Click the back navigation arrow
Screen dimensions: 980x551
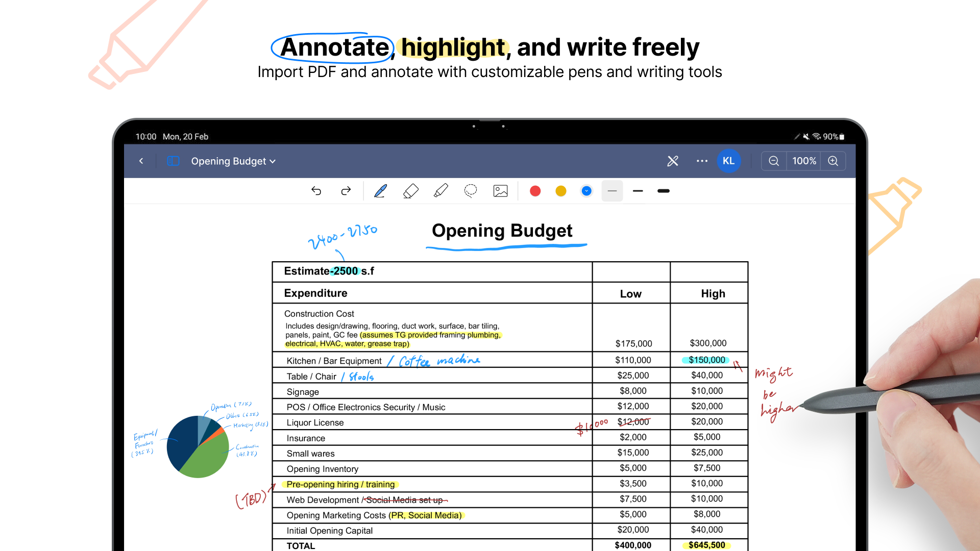[x=141, y=161]
